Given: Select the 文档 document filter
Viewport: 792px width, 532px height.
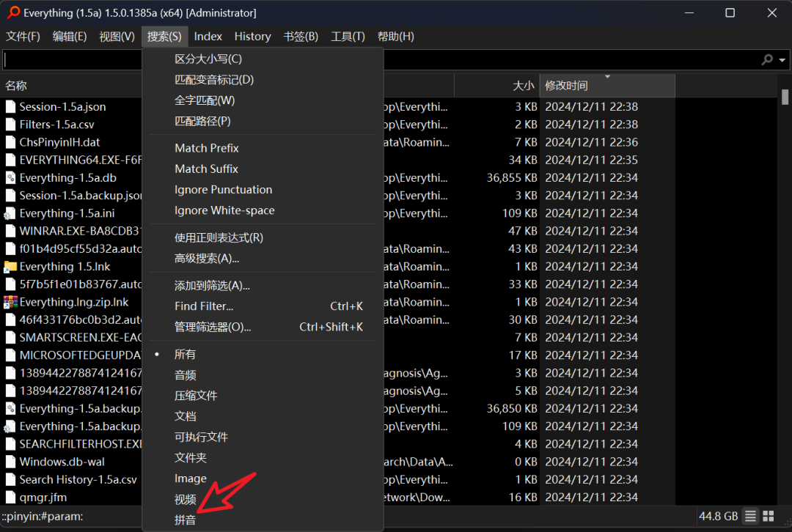Looking at the screenshot, I should click(x=263, y=416).
